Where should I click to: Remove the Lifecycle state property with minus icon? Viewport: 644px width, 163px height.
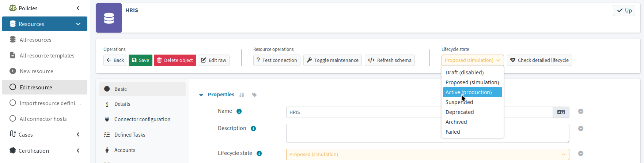[x=581, y=153]
